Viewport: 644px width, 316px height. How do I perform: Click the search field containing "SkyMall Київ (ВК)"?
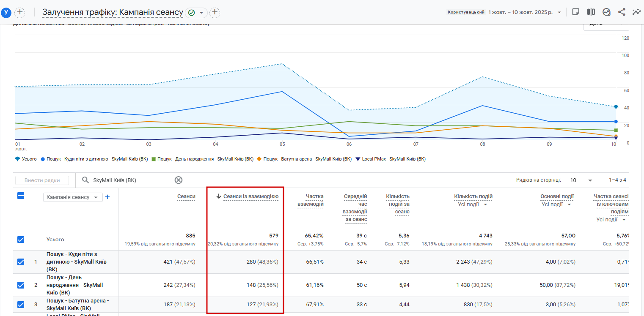(131, 180)
